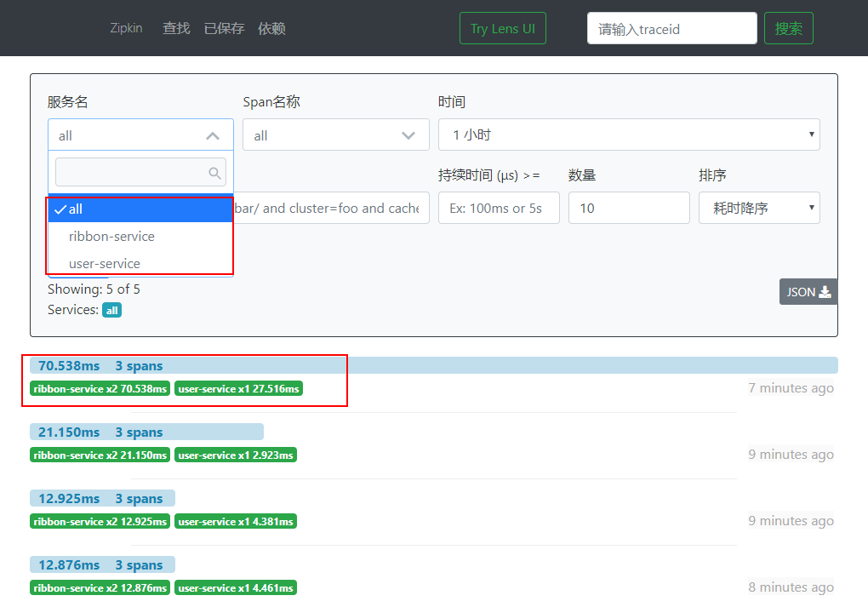Click the green 搜索 button
The image size is (868, 607).
pos(788,28)
